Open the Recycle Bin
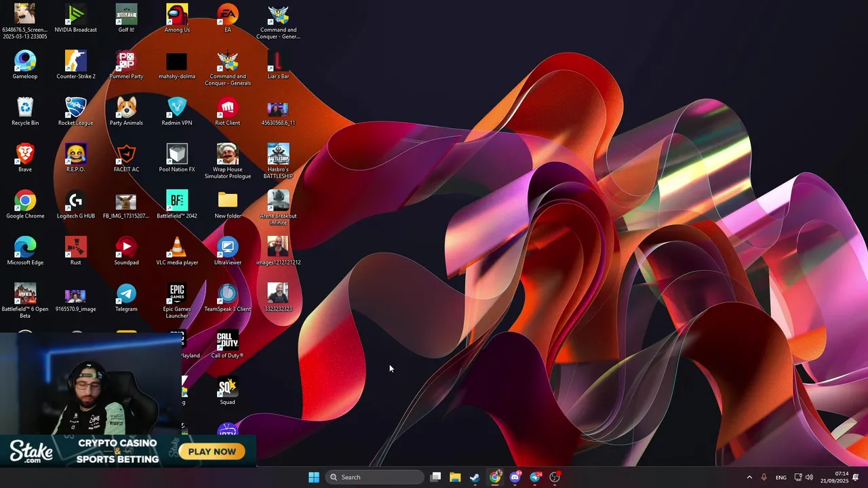Screen dimensions: 868x488 coord(25,112)
